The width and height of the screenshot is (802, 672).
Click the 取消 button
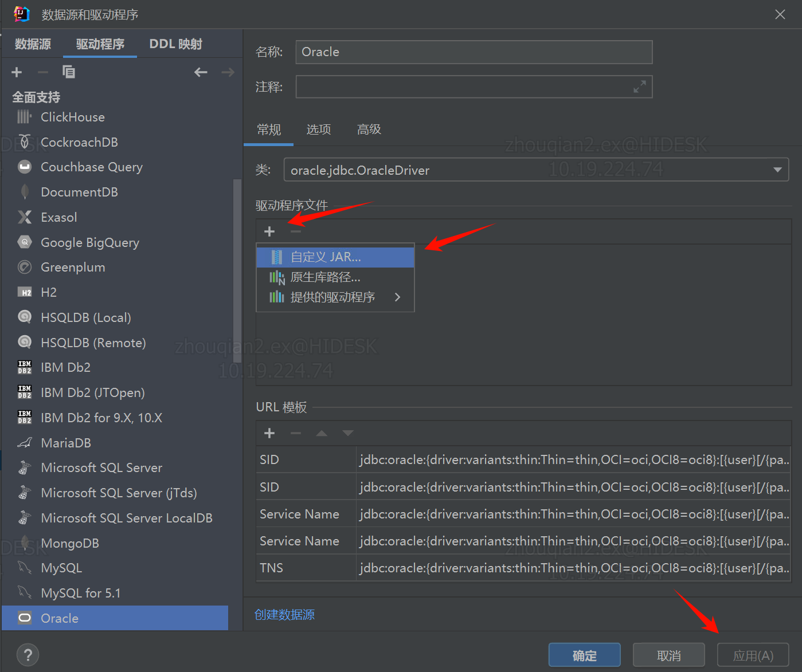click(668, 655)
